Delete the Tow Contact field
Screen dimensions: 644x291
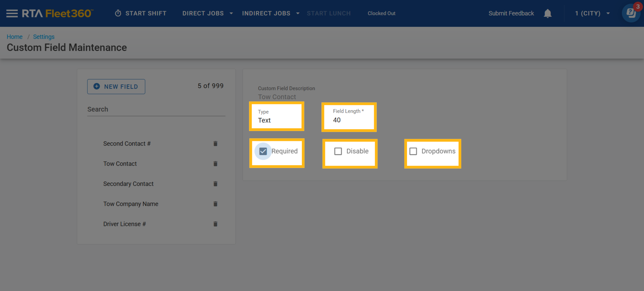click(215, 164)
